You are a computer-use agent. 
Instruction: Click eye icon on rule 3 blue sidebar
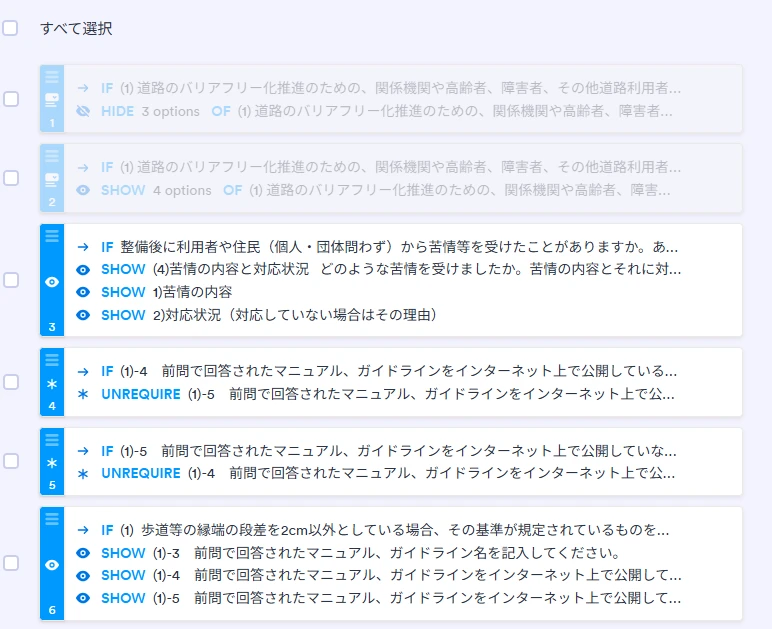(52, 282)
